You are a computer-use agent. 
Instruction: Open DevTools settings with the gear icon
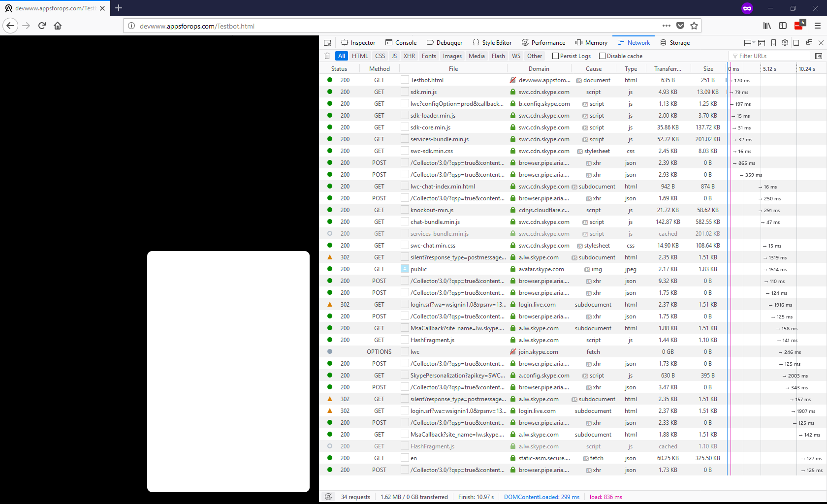(785, 42)
